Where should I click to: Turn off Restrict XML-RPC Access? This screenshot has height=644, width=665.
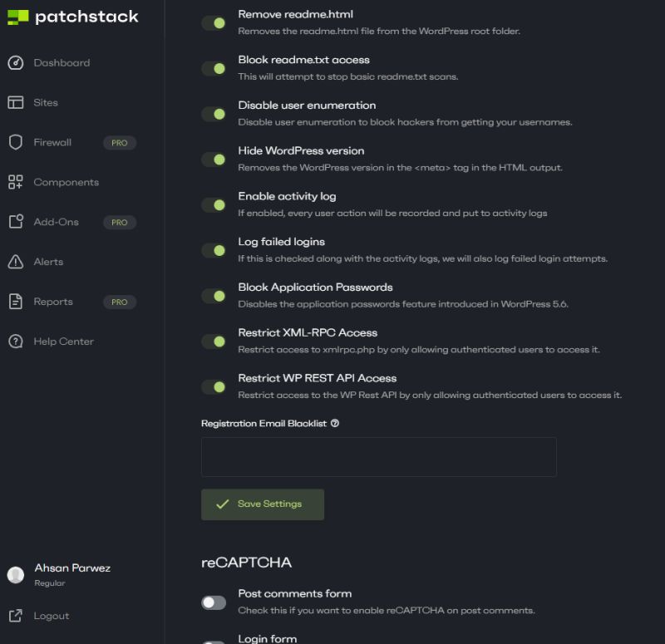pos(212,342)
